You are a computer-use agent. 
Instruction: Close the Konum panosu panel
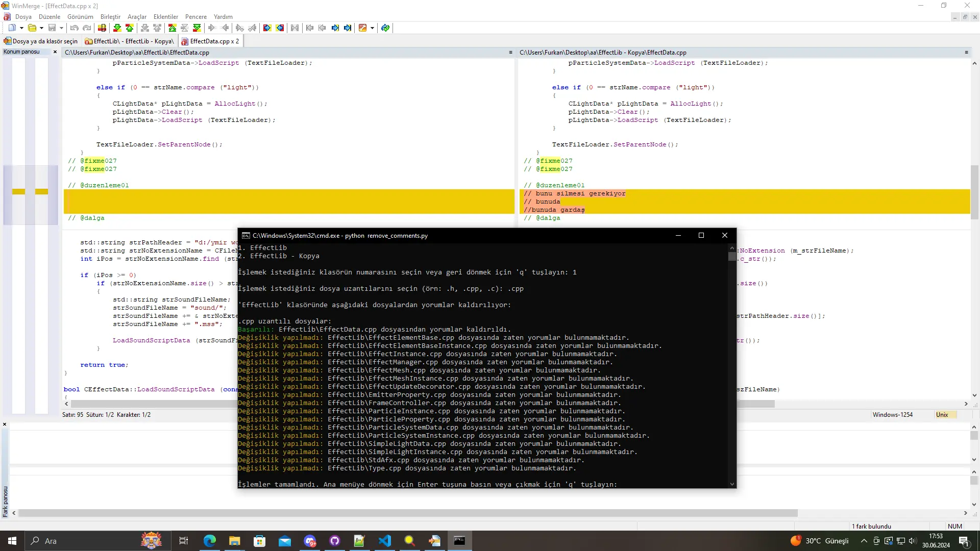(x=55, y=52)
